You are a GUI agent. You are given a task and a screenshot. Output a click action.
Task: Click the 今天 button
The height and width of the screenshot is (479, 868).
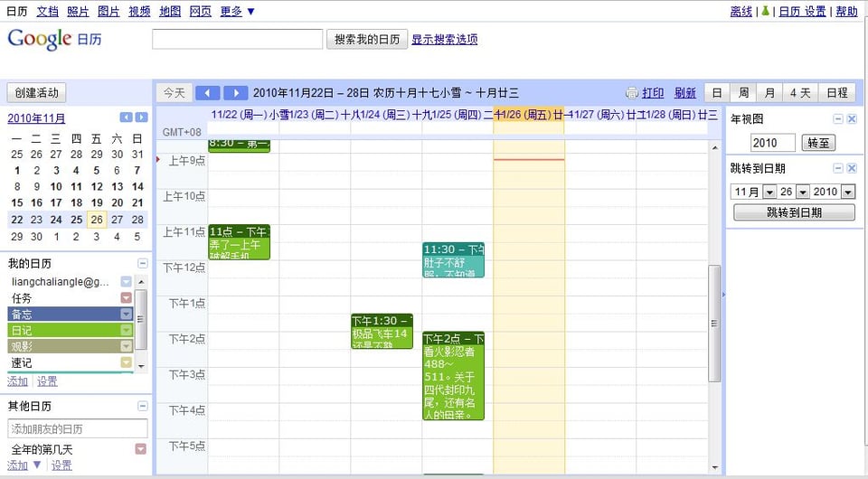[x=174, y=93]
